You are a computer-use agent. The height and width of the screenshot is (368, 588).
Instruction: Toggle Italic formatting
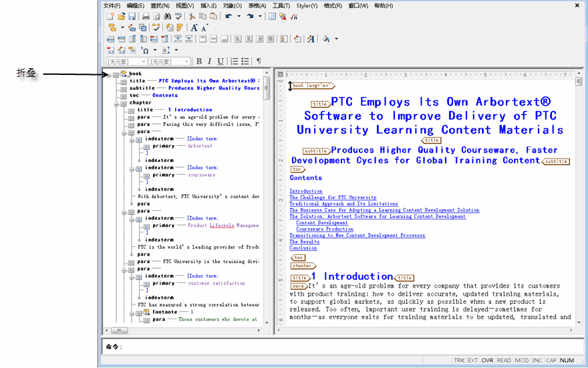tap(210, 61)
